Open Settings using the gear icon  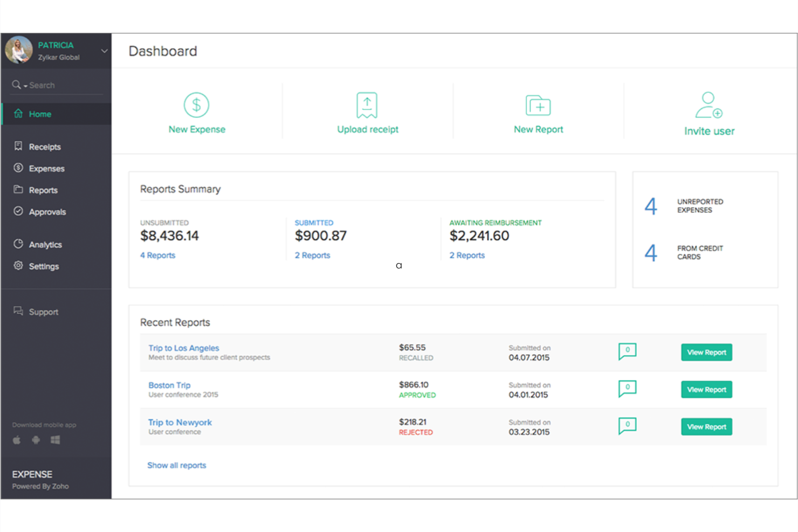coord(18,266)
